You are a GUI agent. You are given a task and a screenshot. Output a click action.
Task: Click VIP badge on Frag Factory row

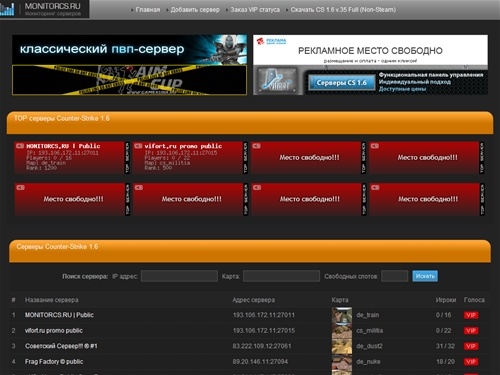click(471, 362)
